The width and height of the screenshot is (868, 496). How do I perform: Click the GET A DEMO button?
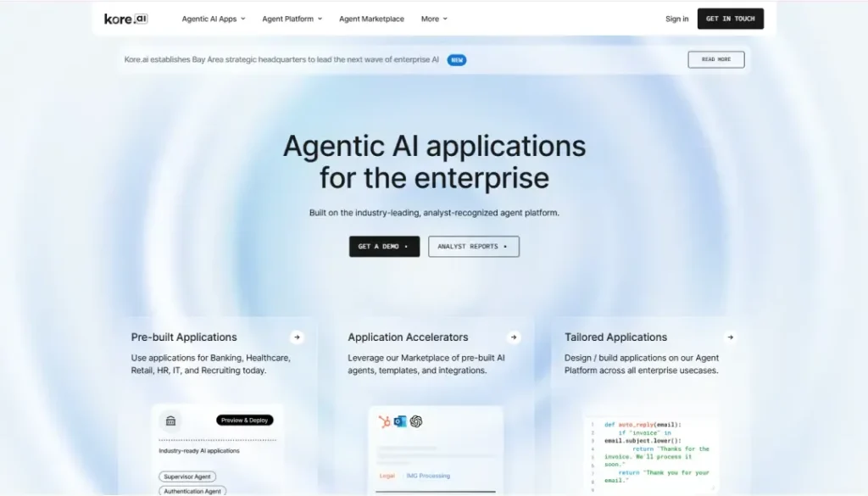click(x=384, y=247)
